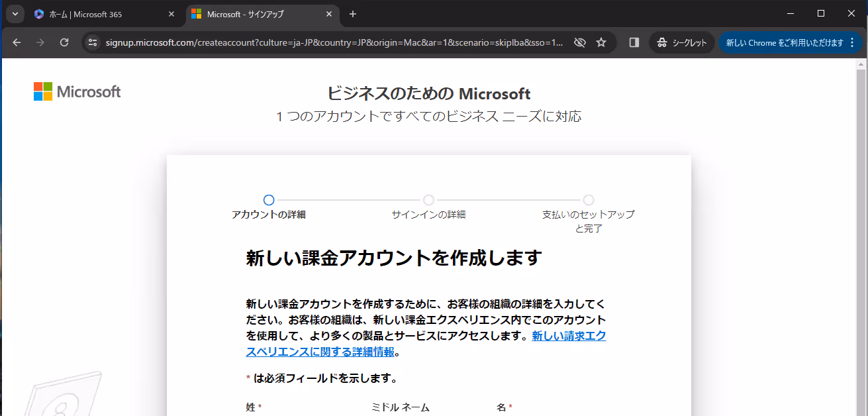Image resolution: width=868 pixels, height=416 pixels.
Task: Open the browser side panel
Action: 634,42
